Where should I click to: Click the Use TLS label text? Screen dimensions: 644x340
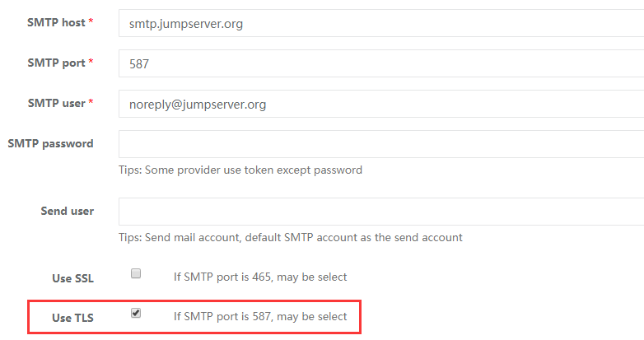[72, 318]
